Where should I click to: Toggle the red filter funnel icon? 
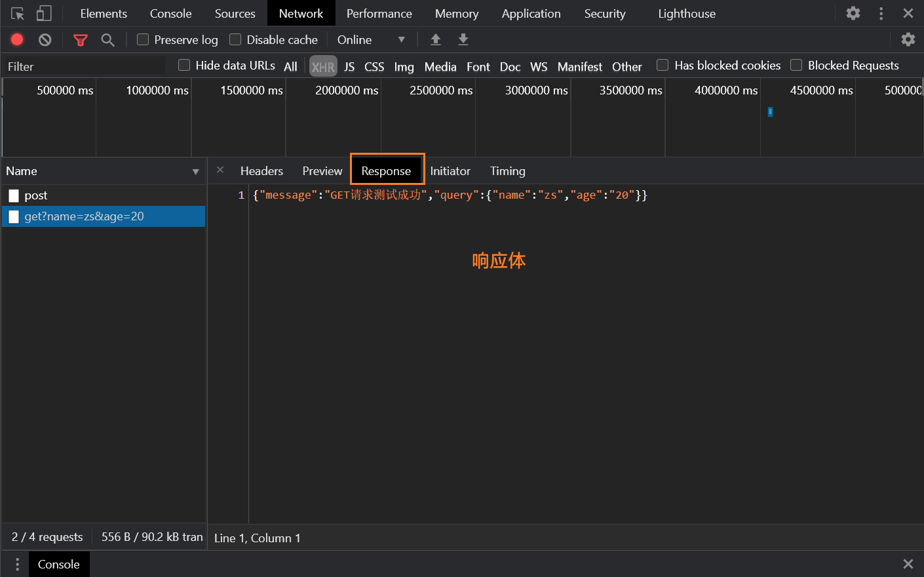pos(81,40)
